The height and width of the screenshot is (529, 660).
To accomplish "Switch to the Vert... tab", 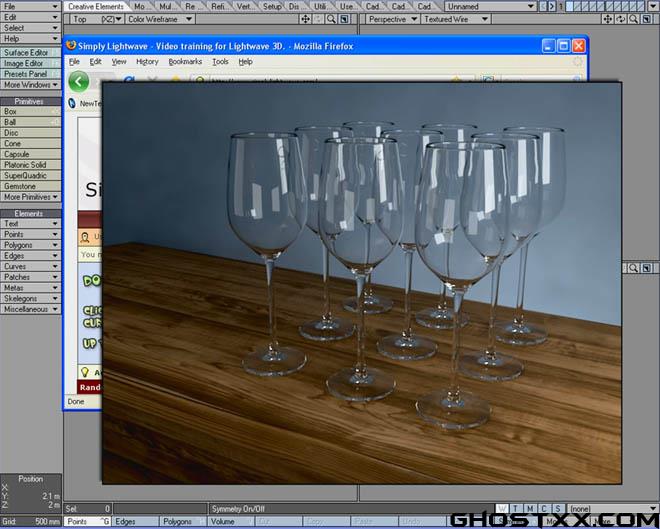I will pyautogui.click(x=245, y=6).
